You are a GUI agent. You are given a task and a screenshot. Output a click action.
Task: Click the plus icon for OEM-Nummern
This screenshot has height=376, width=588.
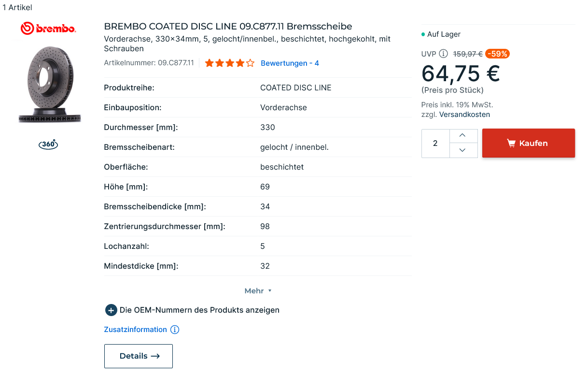111,310
